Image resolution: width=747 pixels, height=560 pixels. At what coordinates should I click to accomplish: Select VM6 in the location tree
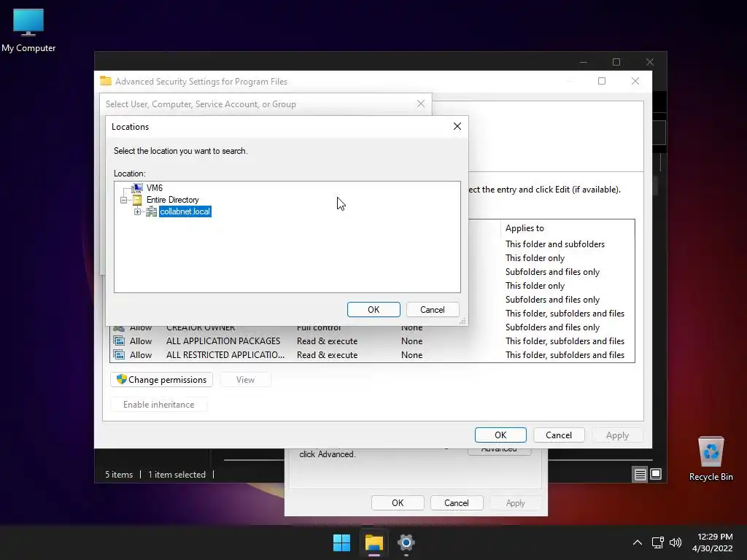pyautogui.click(x=155, y=187)
